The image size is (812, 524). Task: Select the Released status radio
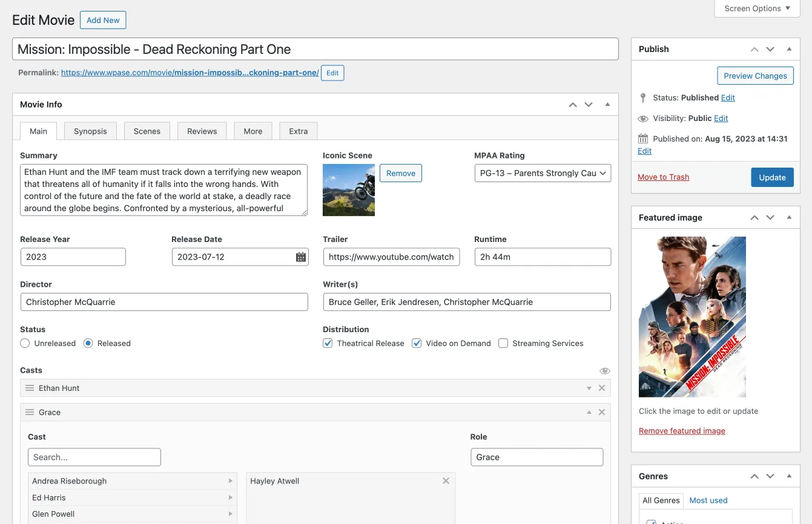coord(88,343)
